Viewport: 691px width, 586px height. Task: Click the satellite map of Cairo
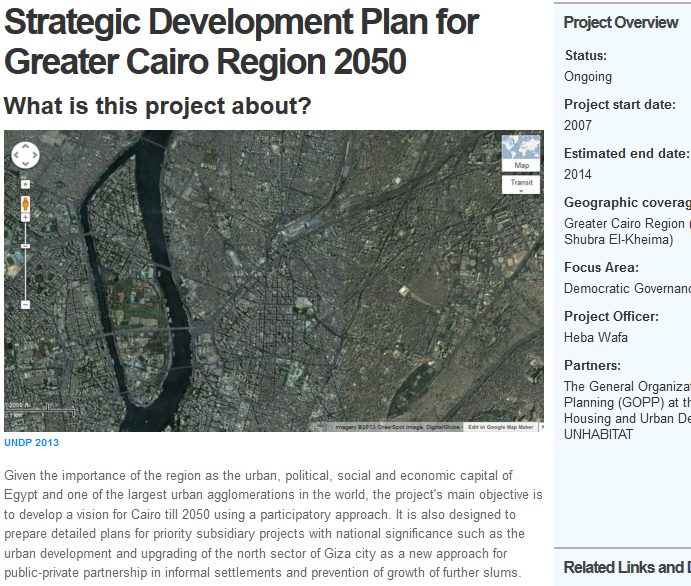(x=300, y=290)
